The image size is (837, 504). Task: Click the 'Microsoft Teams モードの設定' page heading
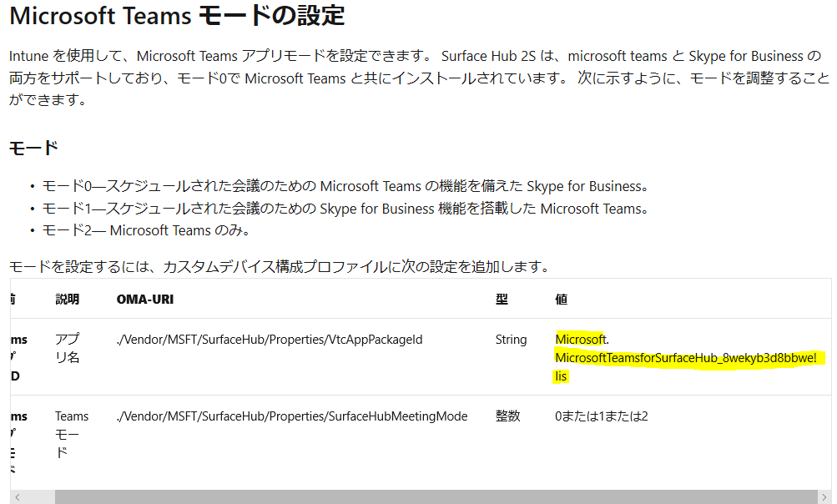tap(177, 16)
